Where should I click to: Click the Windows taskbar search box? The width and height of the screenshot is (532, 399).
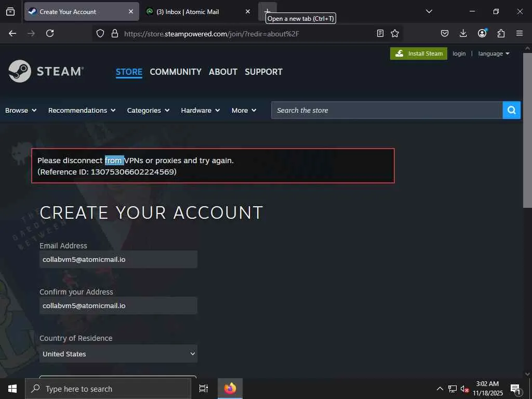point(108,389)
